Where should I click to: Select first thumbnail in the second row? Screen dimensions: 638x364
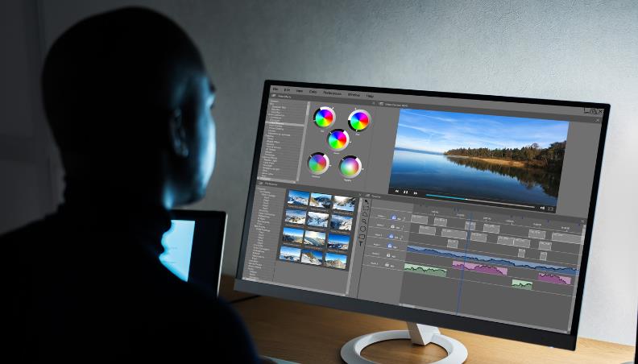click(x=296, y=217)
